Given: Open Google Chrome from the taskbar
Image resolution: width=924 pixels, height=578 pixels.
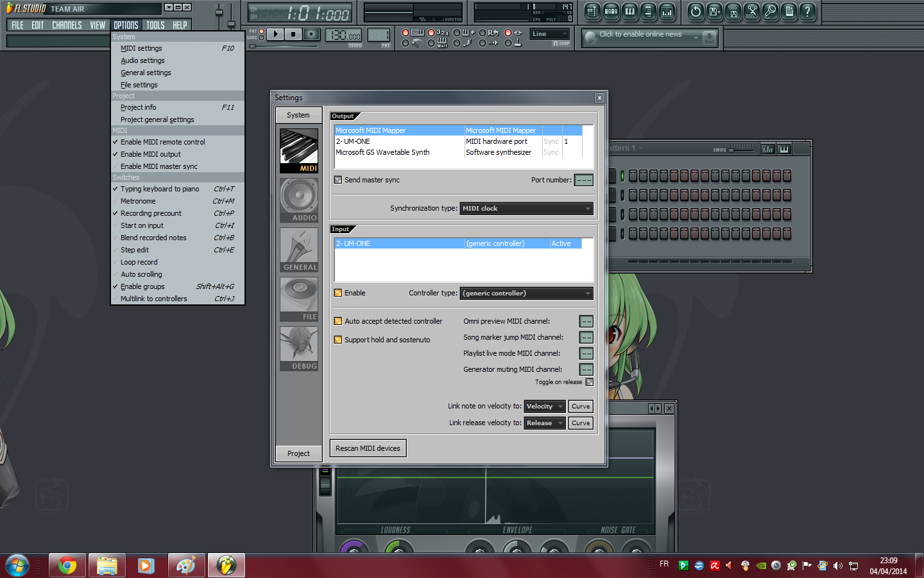Looking at the screenshot, I should point(67,566).
